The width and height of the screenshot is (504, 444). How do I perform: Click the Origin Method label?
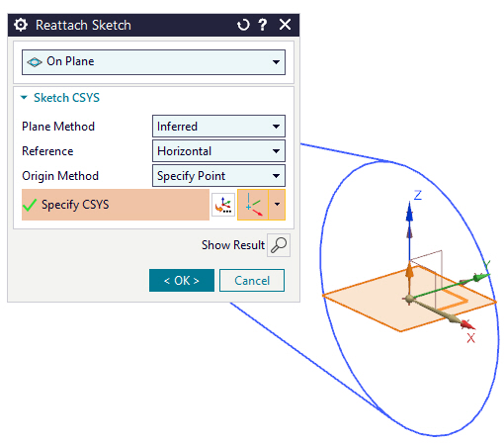pyautogui.click(x=60, y=176)
